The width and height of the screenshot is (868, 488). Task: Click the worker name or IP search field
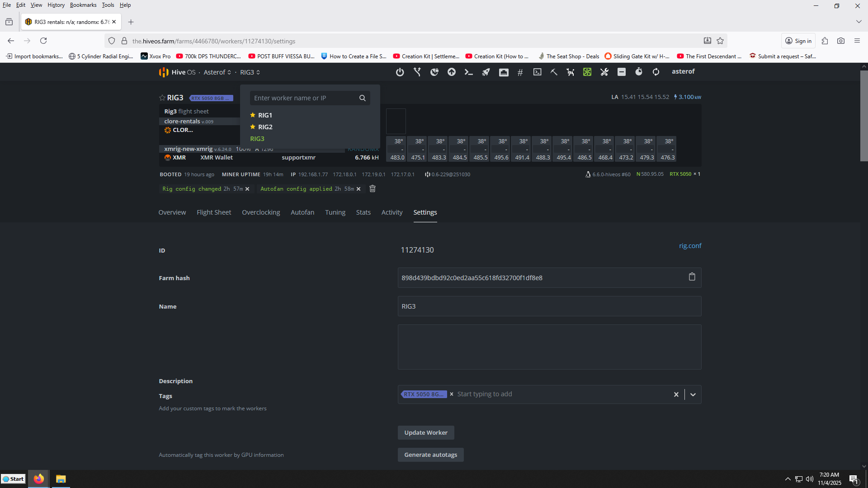click(x=304, y=98)
